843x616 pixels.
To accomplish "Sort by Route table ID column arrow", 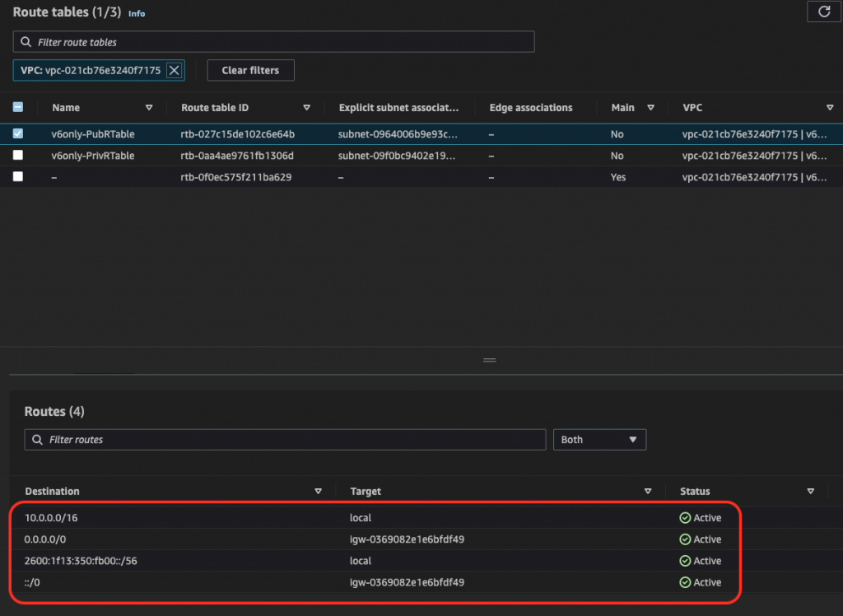I will (306, 108).
